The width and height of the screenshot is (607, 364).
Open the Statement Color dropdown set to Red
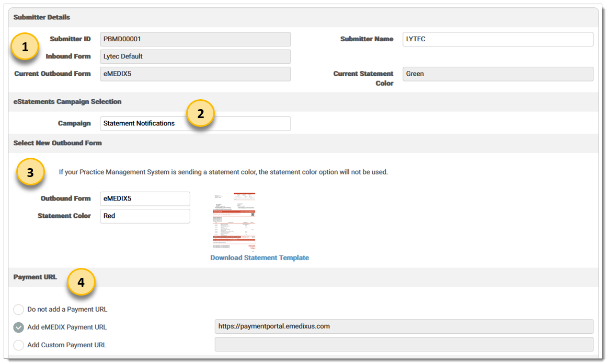[145, 216]
